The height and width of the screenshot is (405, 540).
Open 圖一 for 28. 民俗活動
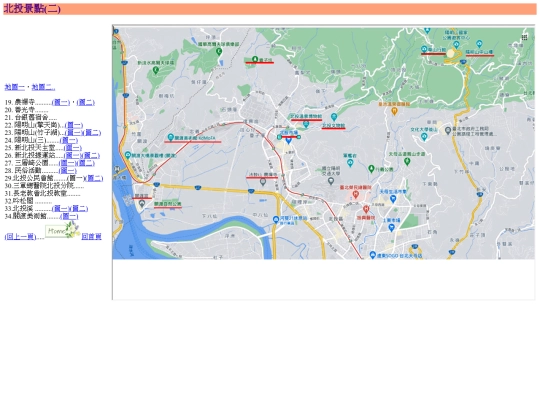pyautogui.click(x=68, y=170)
